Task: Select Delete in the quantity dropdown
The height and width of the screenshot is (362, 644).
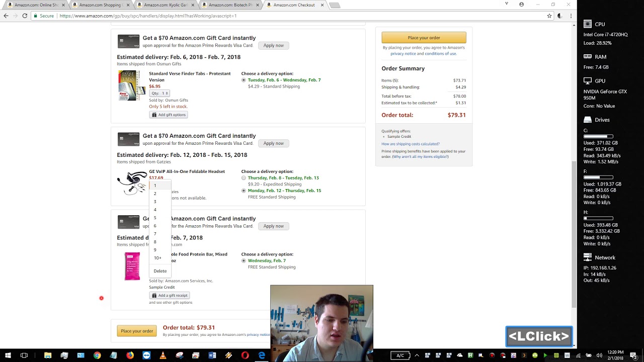Action: click(160, 271)
